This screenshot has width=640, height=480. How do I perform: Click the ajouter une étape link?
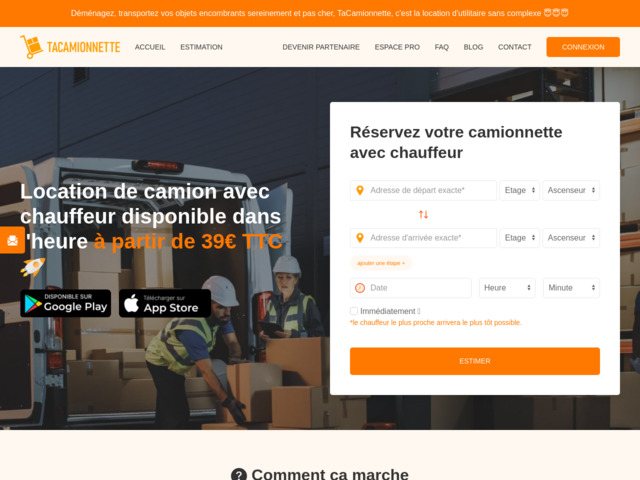coord(381,263)
